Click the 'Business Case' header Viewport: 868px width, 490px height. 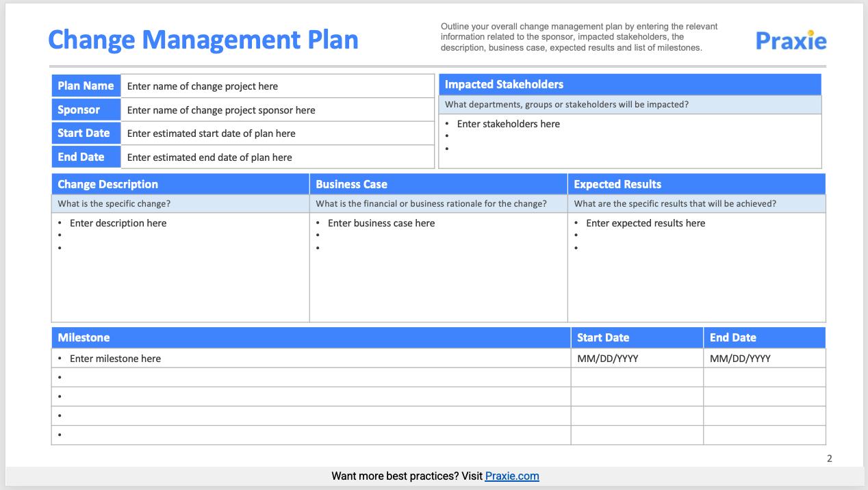click(x=438, y=184)
